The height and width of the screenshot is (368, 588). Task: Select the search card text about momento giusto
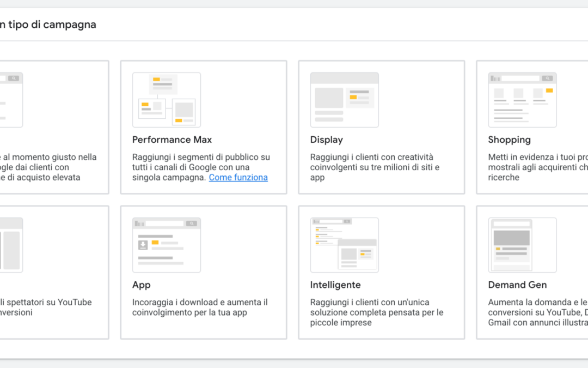click(x=48, y=167)
